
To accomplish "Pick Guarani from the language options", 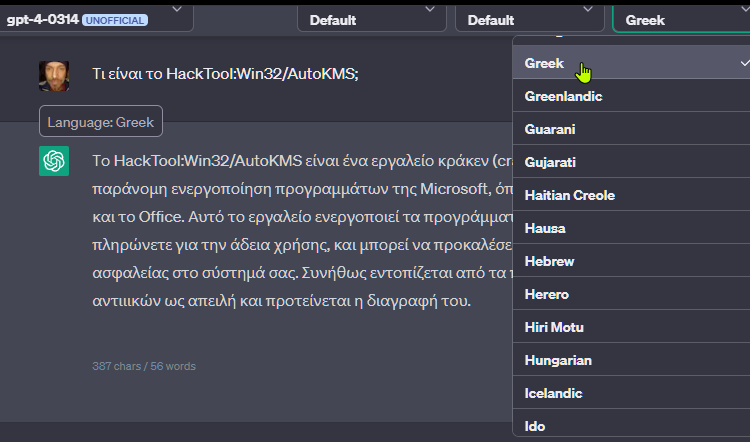I will click(550, 129).
